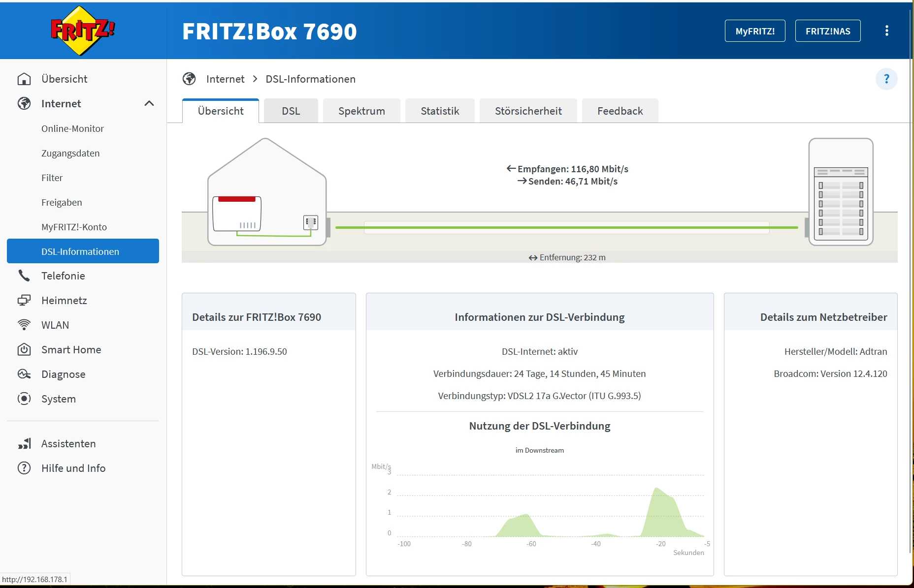Click the WLAN wifi icon
914x588 pixels.
(24, 325)
